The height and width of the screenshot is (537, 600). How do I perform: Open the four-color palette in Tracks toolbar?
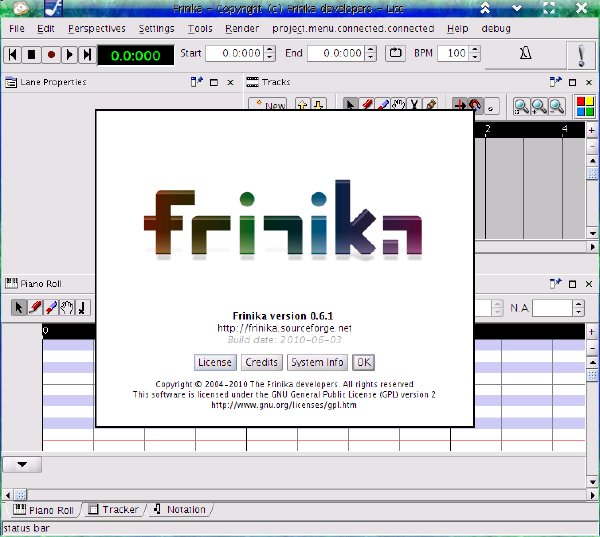(585, 106)
